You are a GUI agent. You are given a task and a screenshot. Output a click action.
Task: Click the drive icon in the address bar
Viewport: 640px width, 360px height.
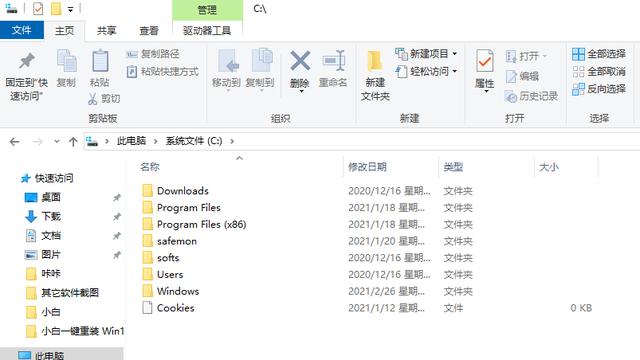pyautogui.click(x=92, y=141)
